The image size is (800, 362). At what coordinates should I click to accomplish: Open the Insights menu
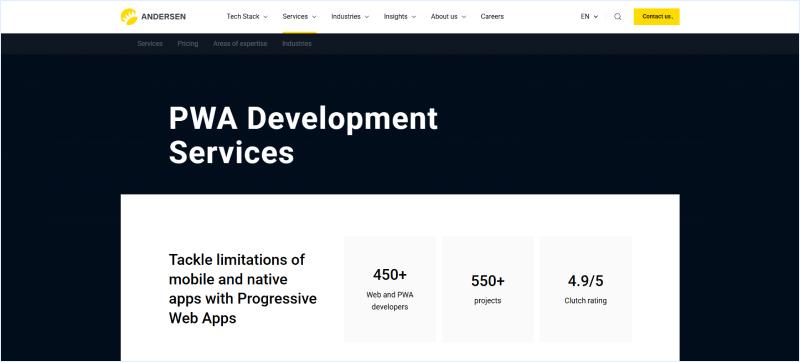(x=400, y=16)
